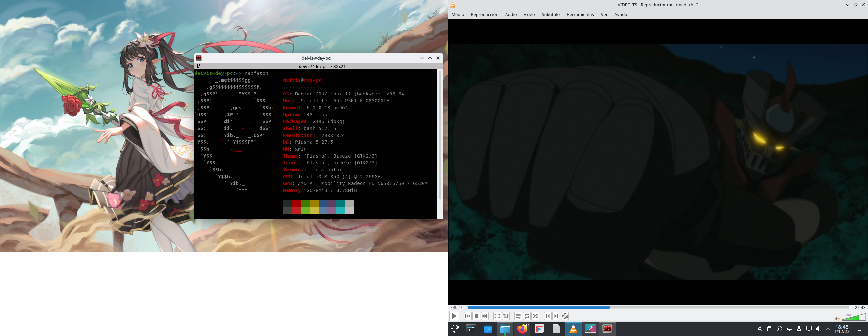
Task: Open the Ayuda menu
Action: [x=620, y=14]
